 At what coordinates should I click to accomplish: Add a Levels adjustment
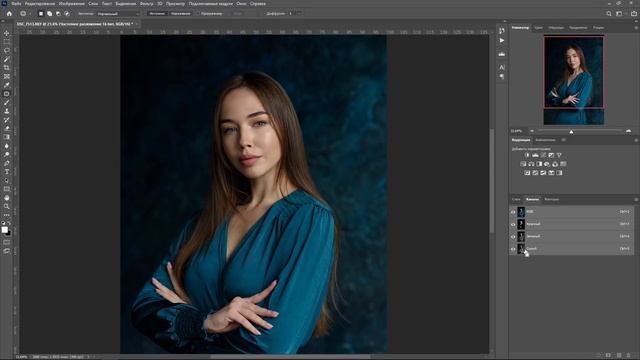[535, 155]
